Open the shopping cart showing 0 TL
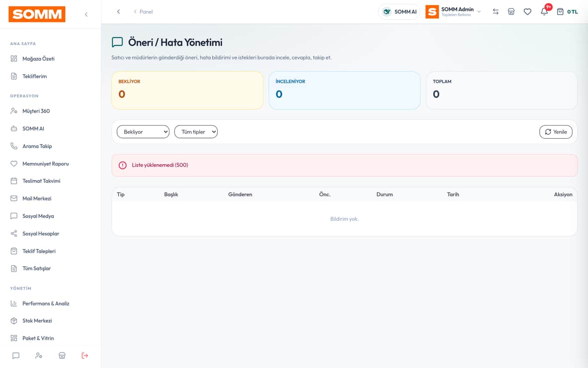This screenshot has height=368, width=588. [x=567, y=11]
